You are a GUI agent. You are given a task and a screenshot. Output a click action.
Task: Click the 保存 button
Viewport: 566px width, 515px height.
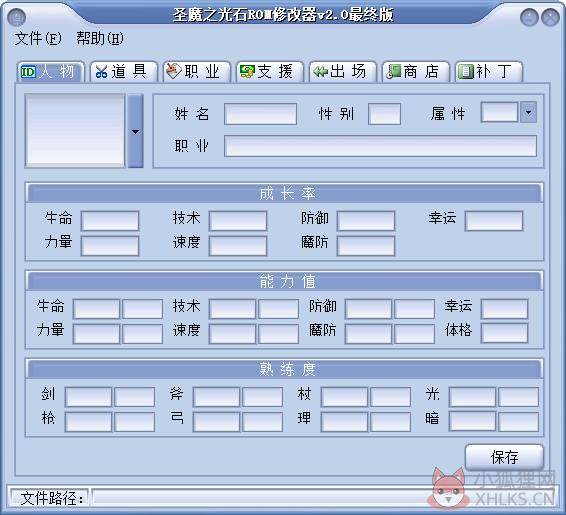(504, 457)
